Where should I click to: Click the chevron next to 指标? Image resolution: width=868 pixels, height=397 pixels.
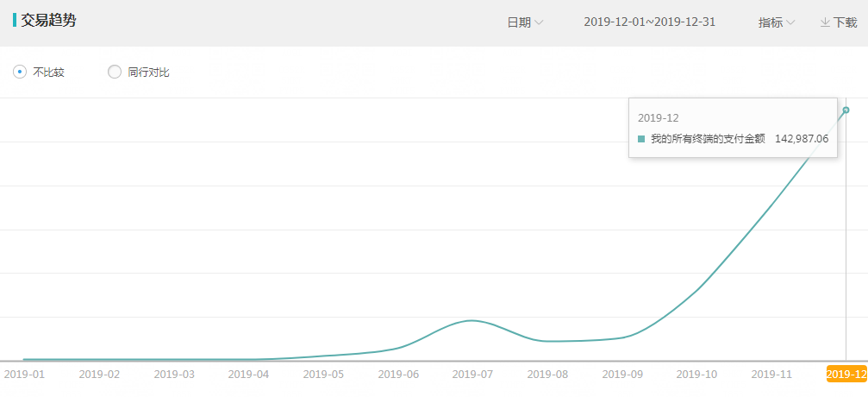790,22
